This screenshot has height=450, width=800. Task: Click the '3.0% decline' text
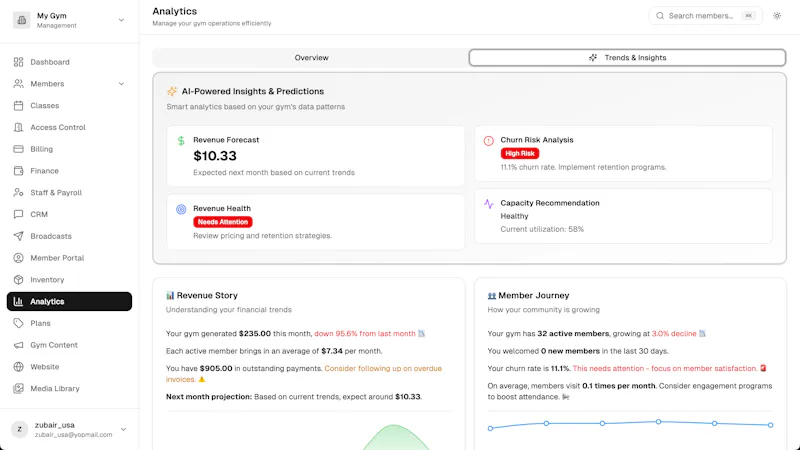tap(674, 333)
